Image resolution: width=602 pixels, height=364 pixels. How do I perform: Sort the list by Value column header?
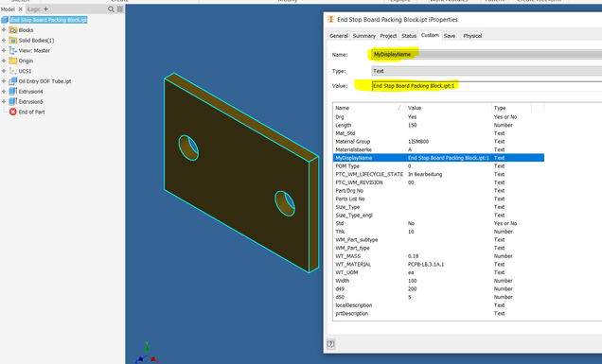(449, 108)
